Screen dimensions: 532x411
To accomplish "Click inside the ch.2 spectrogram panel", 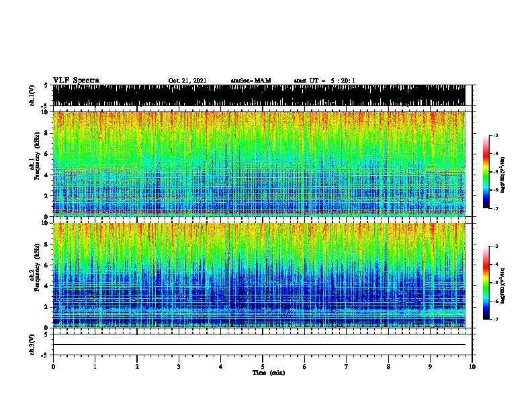I will tap(259, 275).
